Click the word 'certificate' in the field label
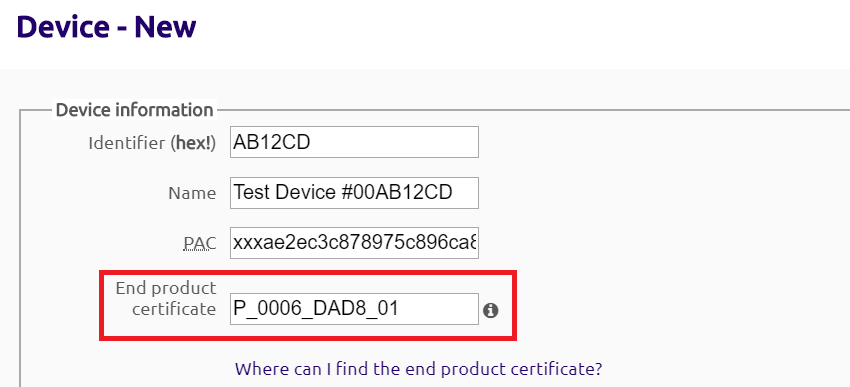 [174, 309]
